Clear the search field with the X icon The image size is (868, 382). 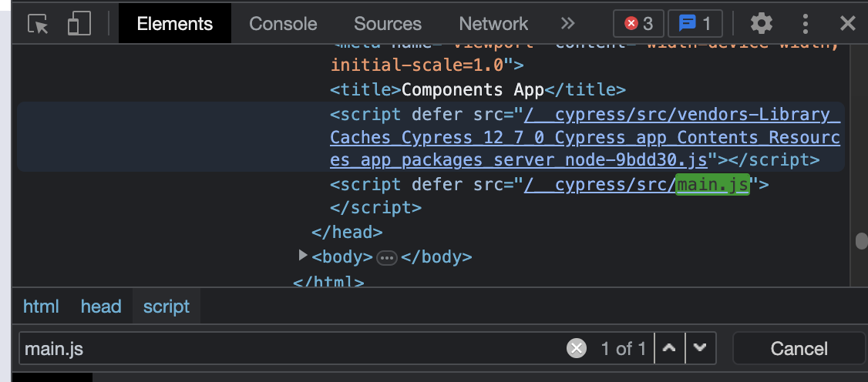(x=577, y=348)
